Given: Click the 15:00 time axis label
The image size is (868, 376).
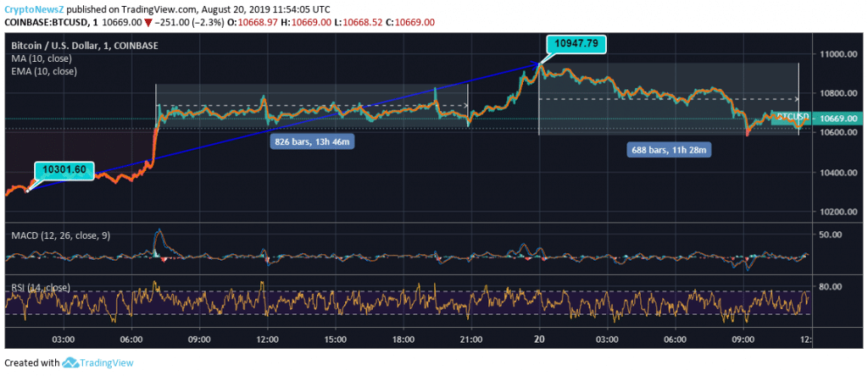Looking at the screenshot, I should [x=336, y=339].
